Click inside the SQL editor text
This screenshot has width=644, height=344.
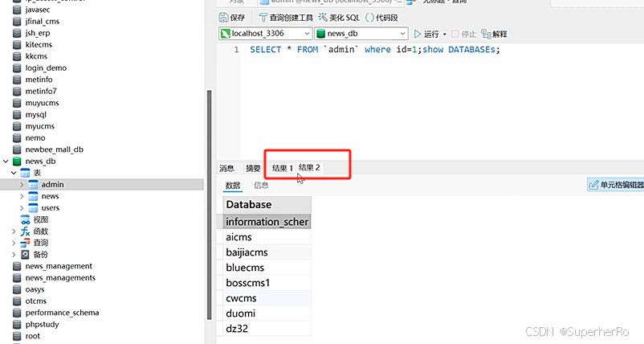374,50
